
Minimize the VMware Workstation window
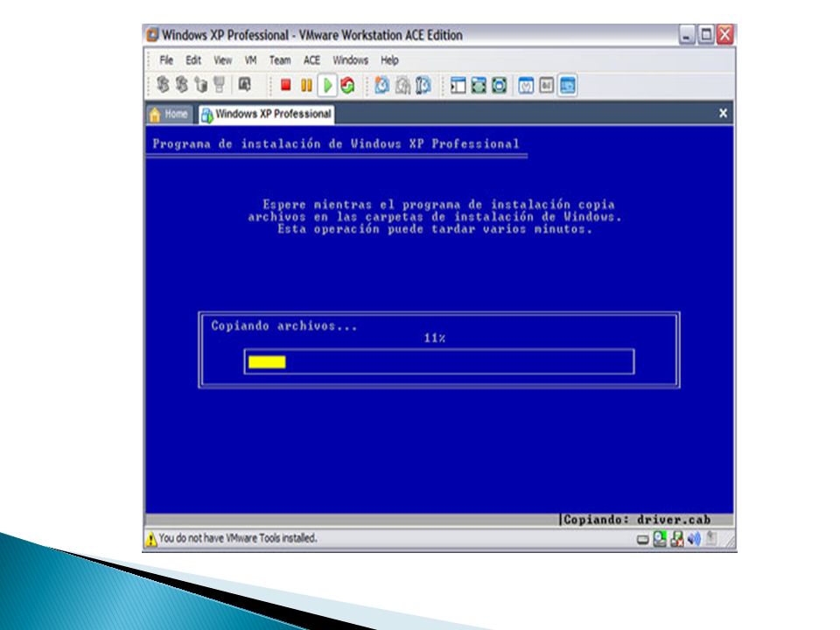coord(687,35)
